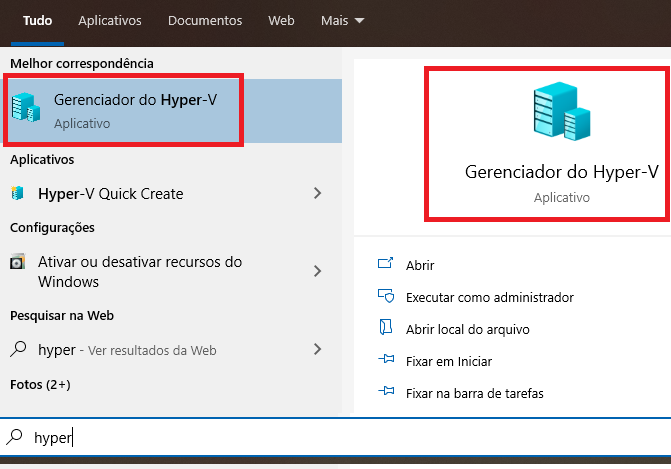Click the web search magnifier icon
The width and height of the screenshot is (671, 469).
pos(18,350)
